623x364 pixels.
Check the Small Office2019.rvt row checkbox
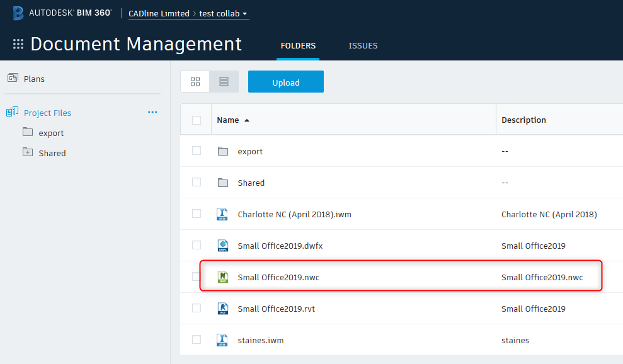point(197,308)
